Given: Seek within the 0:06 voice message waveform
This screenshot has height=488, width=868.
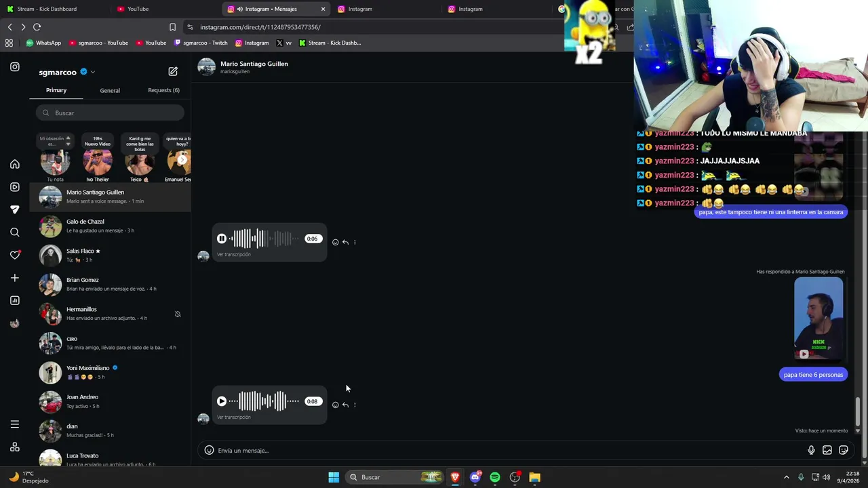Looking at the screenshot, I should pyautogui.click(x=264, y=239).
